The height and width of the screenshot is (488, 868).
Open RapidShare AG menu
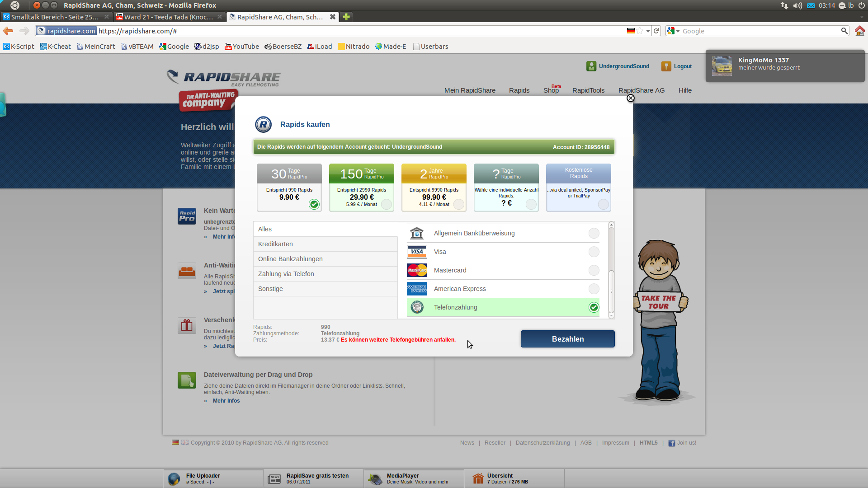642,90
